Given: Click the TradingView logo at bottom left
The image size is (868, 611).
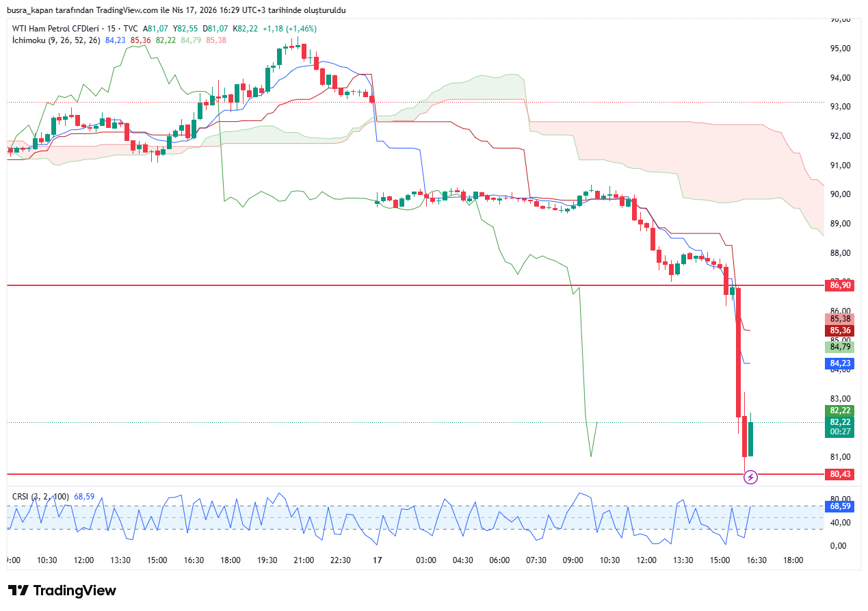Looking at the screenshot, I should click(x=62, y=590).
